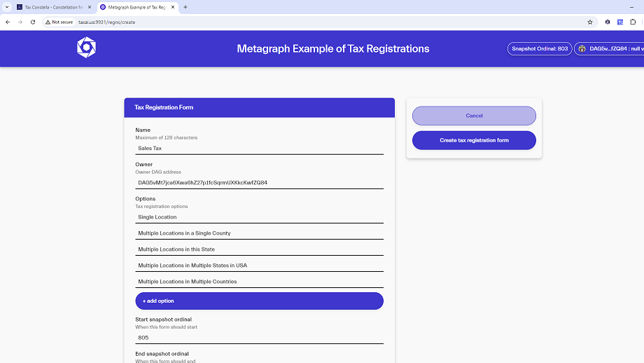Click the Constellation logo in the header

click(x=86, y=48)
